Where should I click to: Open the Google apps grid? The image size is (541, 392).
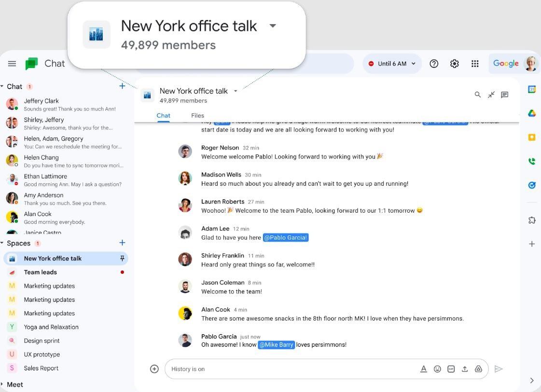pos(475,64)
